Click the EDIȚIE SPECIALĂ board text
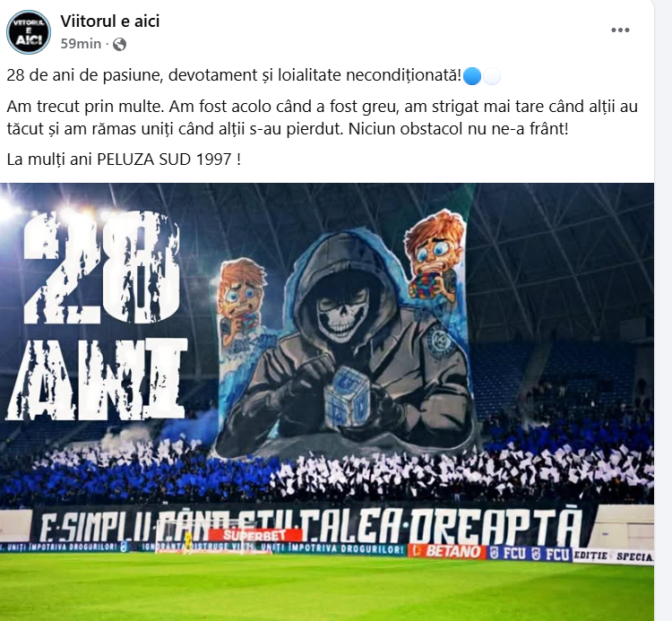The image size is (672, 621). point(613,556)
